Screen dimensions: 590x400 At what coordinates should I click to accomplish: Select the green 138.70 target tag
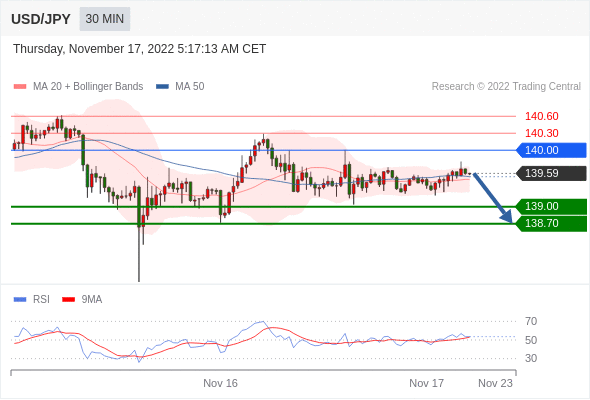(x=551, y=224)
